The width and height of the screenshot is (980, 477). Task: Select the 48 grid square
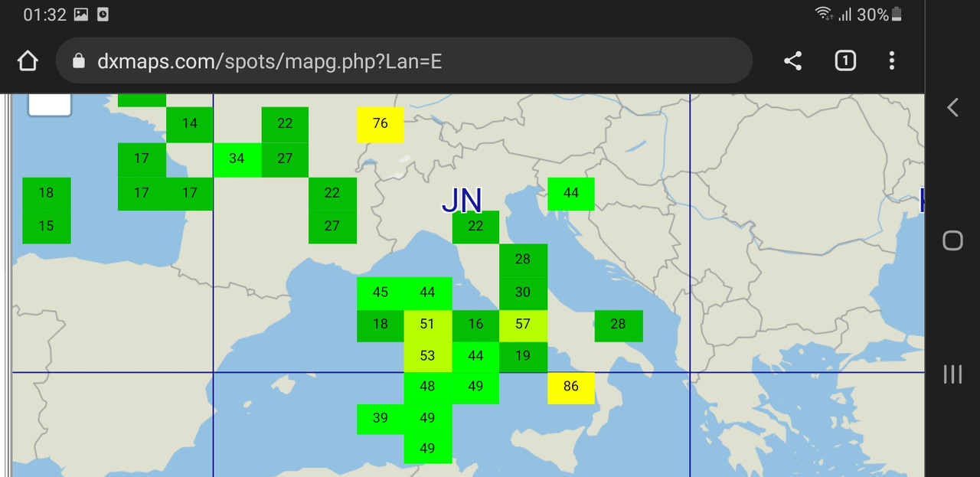click(427, 387)
